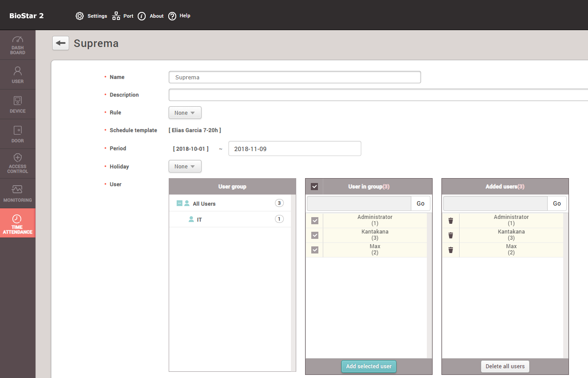This screenshot has width=588, height=378.
Task: Remove Kantakana using its trash icon
Action: pyautogui.click(x=451, y=235)
